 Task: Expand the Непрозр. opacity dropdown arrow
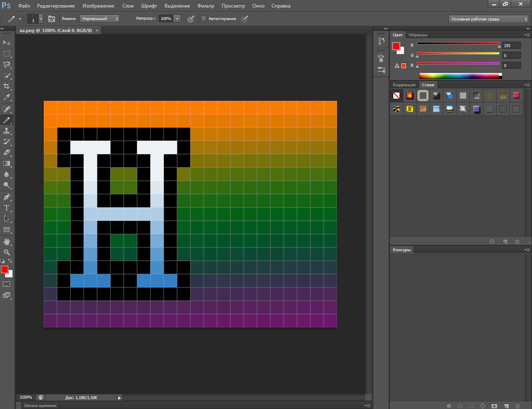click(177, 19)
